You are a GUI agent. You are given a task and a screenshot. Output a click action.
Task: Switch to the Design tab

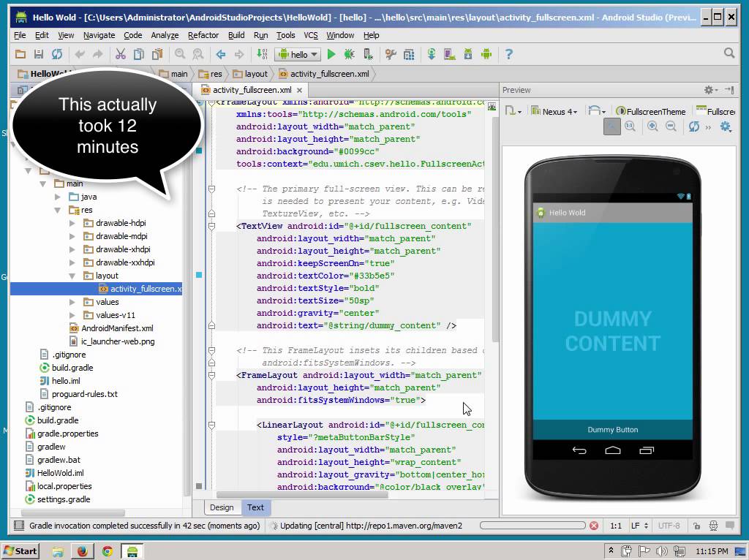tap(222, 507)
